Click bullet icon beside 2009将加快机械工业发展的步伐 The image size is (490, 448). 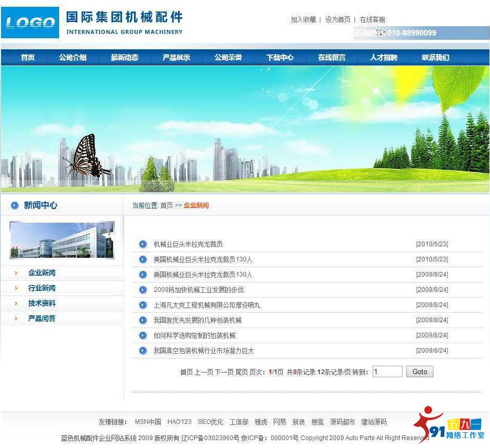point(143,290)
